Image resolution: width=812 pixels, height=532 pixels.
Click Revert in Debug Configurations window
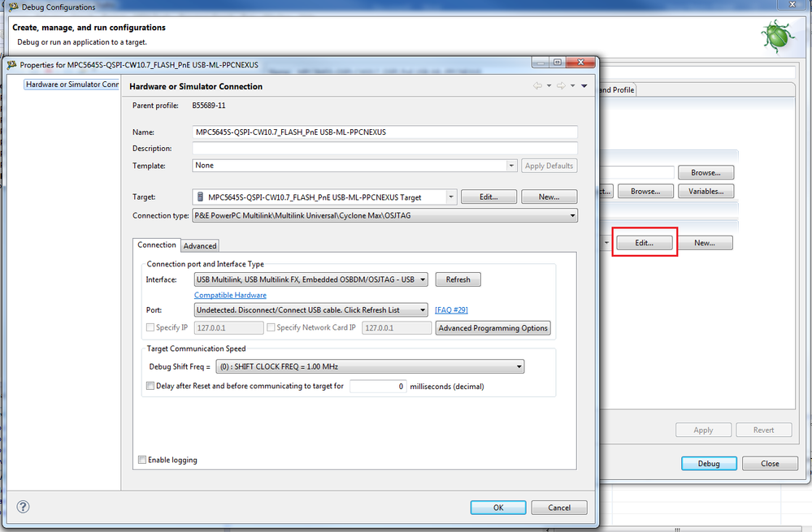[x=764, y=430]
